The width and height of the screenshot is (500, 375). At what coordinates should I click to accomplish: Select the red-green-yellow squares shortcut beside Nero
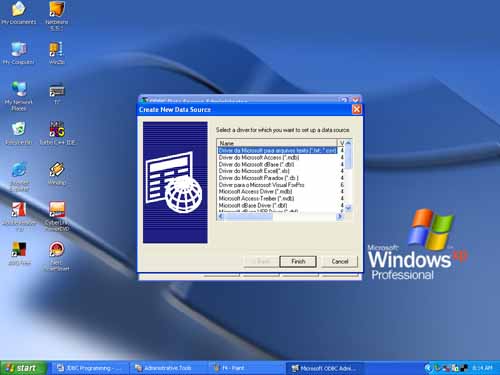19,253
